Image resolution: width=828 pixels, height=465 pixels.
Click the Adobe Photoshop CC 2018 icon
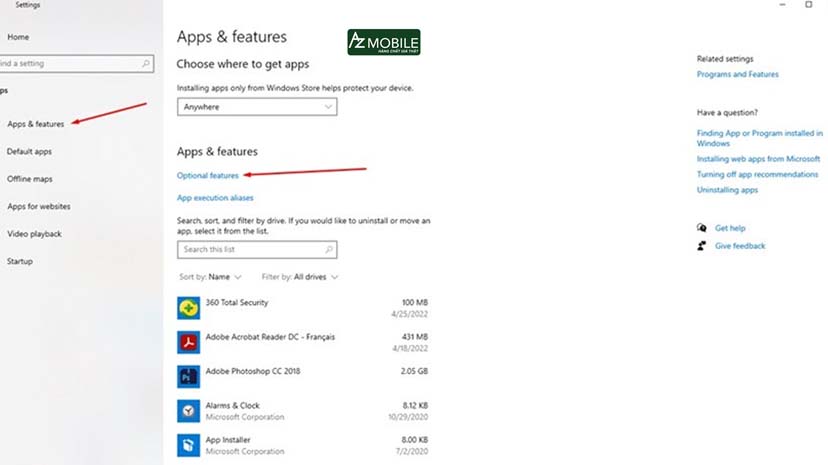pyautogui.click(x=189, y=376)
